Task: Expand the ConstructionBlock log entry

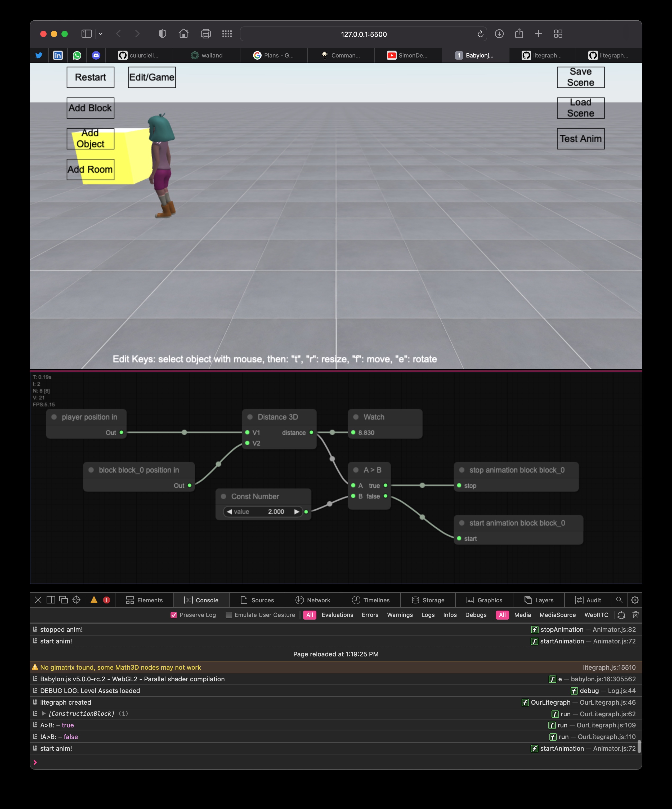Action: point(43,713)
